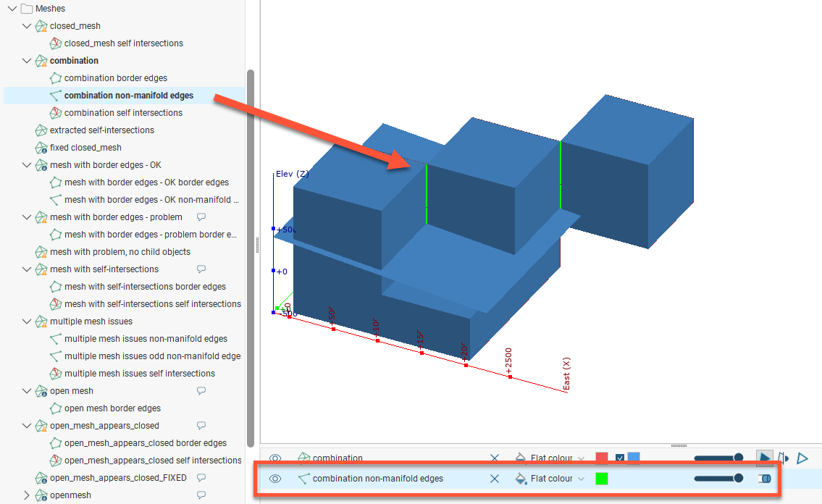Toggle visibility of combination mesh in scene
Screen dimensions: 822x504
click(275, 458)
